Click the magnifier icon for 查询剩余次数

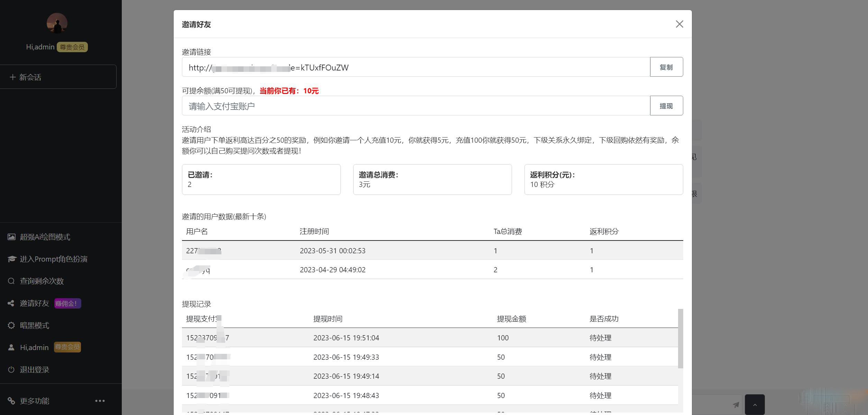coord(11,281)
